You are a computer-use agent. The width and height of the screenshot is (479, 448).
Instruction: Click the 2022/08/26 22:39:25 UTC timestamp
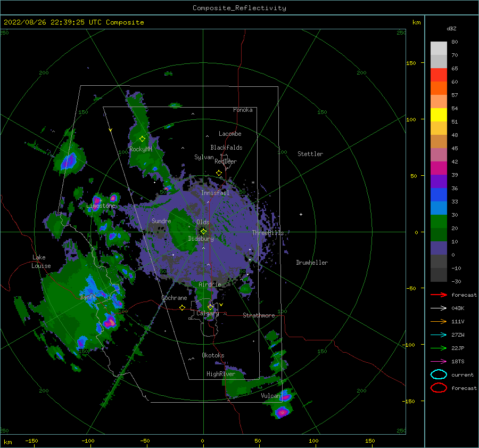click(53, 22)
